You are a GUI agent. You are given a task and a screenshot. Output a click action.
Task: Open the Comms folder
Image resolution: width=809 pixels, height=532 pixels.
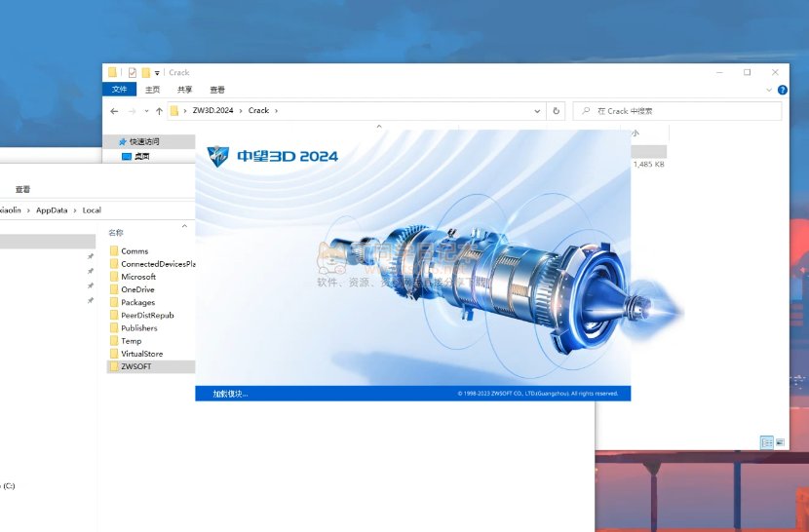tap(135, 251)
